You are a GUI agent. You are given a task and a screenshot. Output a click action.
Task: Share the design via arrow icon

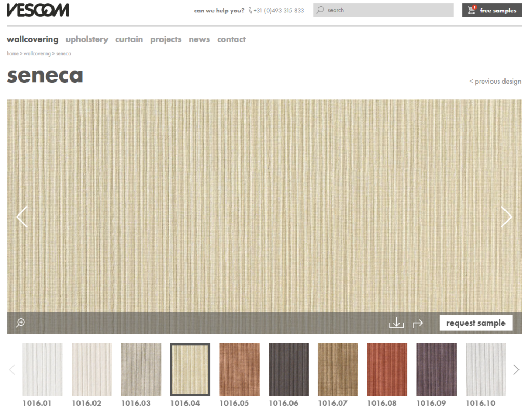click(x=418, y=324)
